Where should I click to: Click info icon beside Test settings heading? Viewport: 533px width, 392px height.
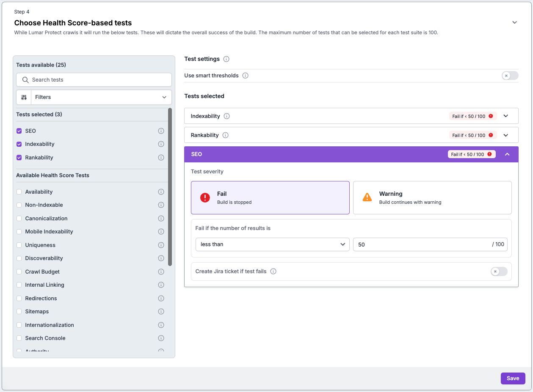[226, 59]
